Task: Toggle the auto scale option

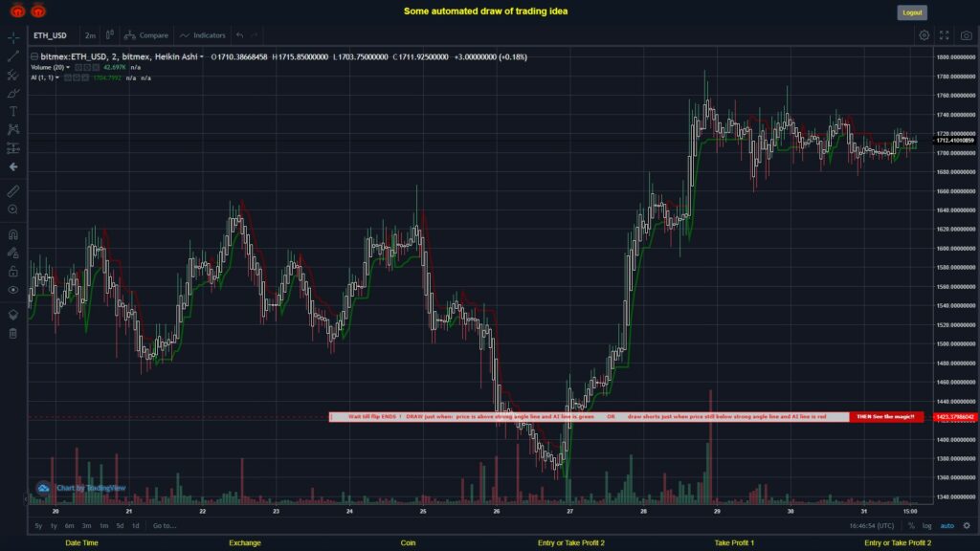Action: (947, 526)
